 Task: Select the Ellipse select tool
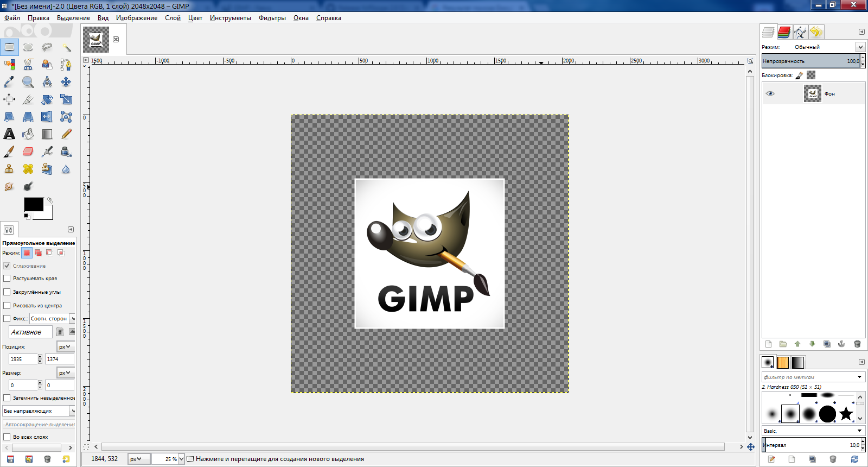(28, 47)
